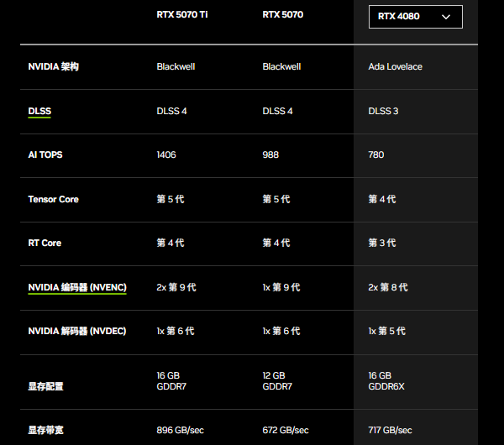The width and height of the screenshot is (504, 445).
Task: Click the 16 GB GDDR6X memory cell
Action: [x=386, y=381]
